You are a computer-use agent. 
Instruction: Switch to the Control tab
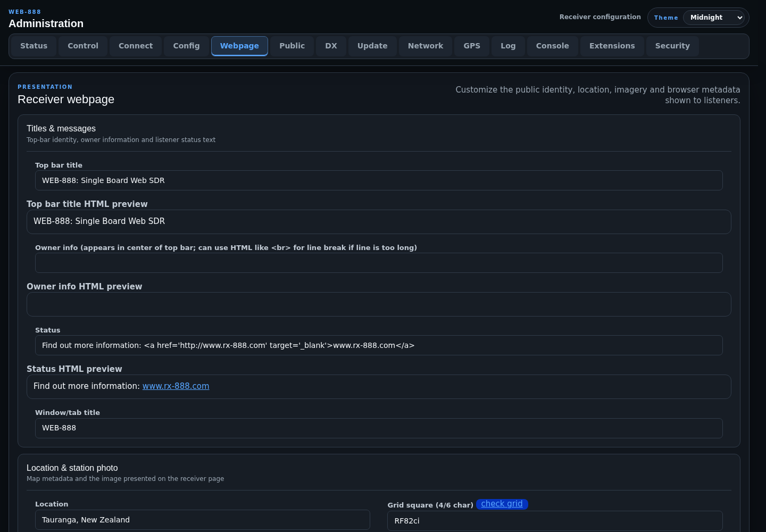[x=83, y=46]
